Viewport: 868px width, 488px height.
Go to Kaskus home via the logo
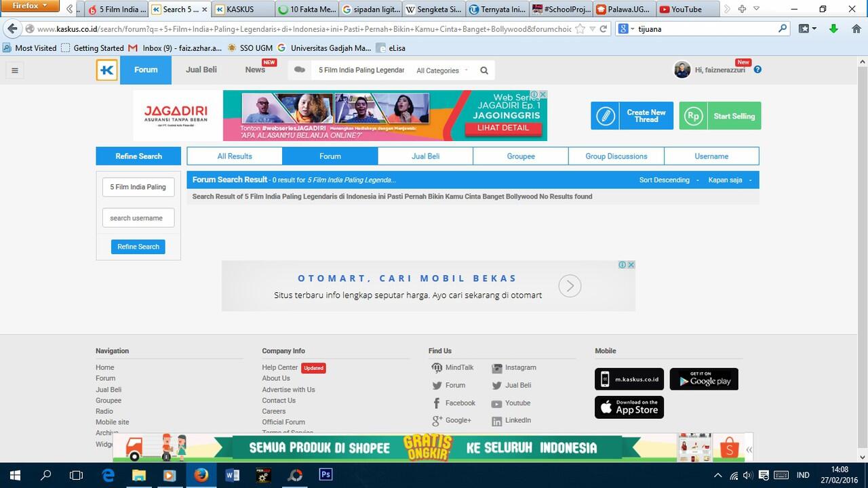(x=107, y=70)
